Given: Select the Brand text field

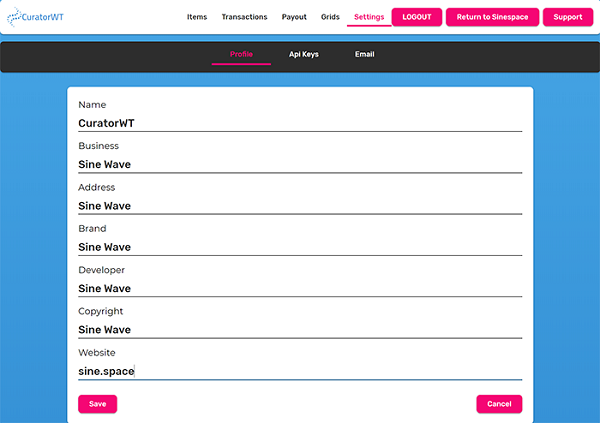Looking at the screenshot, I should pos(300,247).
